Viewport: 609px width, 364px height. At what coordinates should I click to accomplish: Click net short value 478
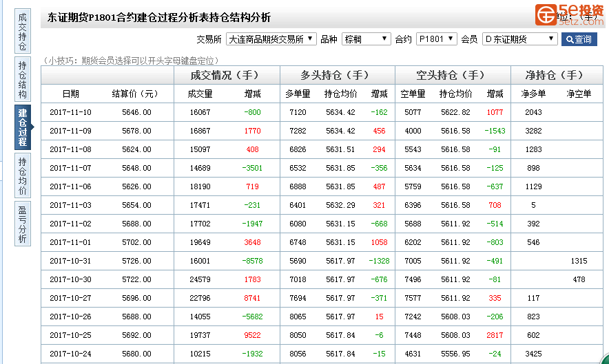point(579,279)
